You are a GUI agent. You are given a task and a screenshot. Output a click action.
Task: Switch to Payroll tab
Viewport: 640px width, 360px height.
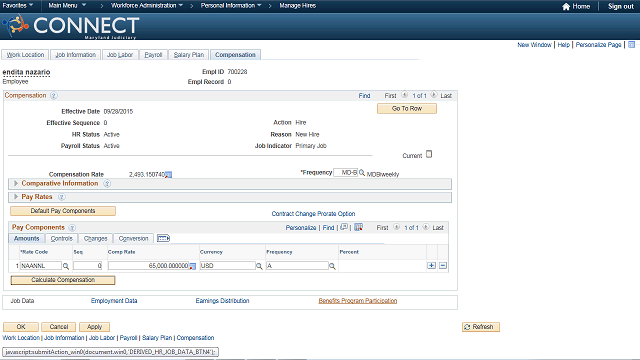(153, 55)
